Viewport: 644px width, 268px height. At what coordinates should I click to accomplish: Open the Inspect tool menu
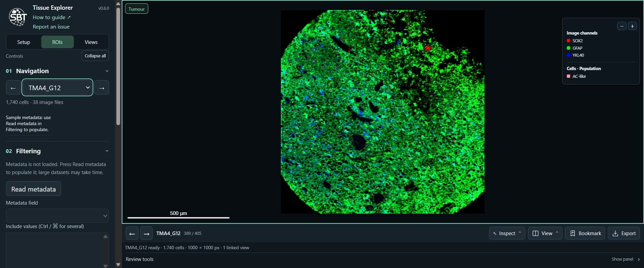coord(507,233)
